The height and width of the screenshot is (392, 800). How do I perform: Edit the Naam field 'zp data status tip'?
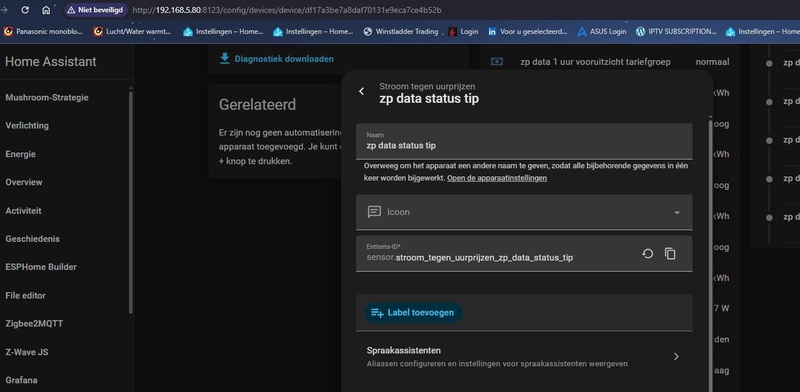click(524, 141)
